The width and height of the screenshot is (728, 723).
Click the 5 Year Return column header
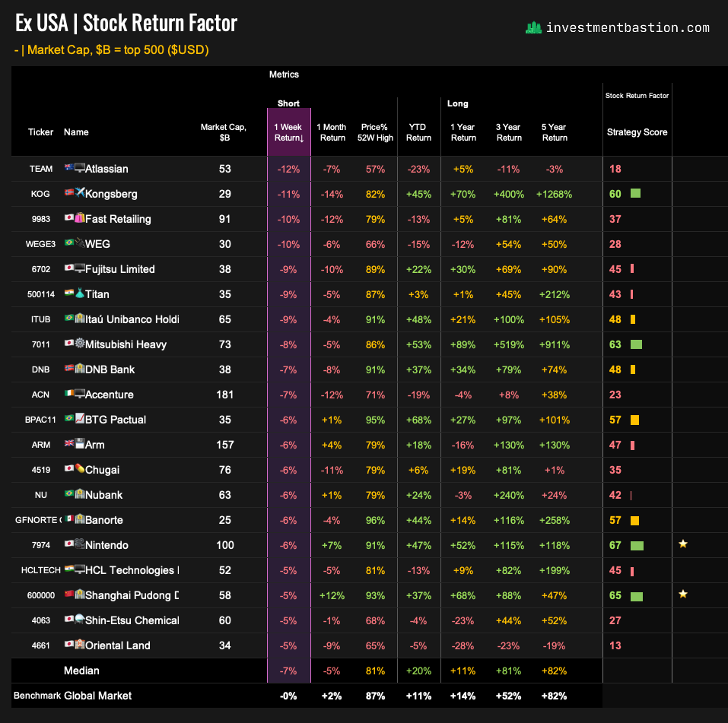pyautogui.click(x=555, y=132)
